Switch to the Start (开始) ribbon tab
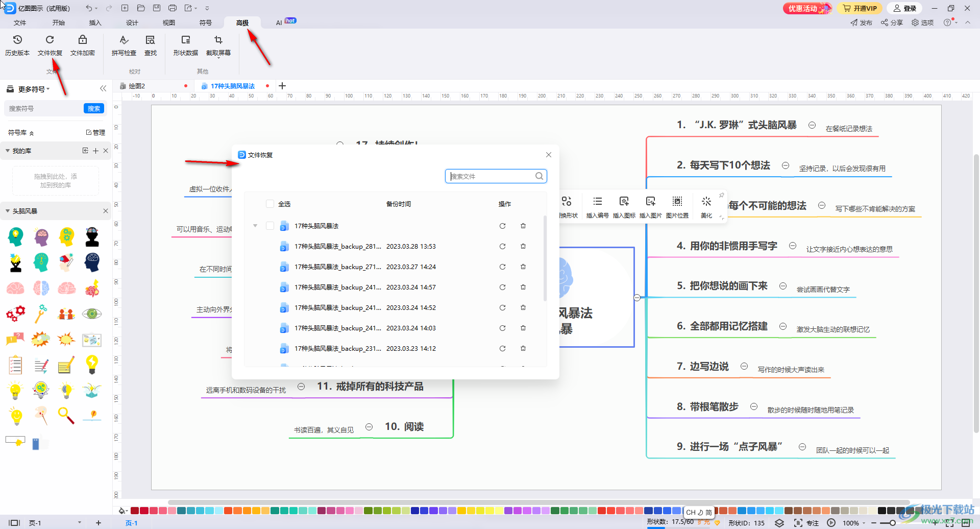Viewport: 980px width, 529px height. coord(59,23)
